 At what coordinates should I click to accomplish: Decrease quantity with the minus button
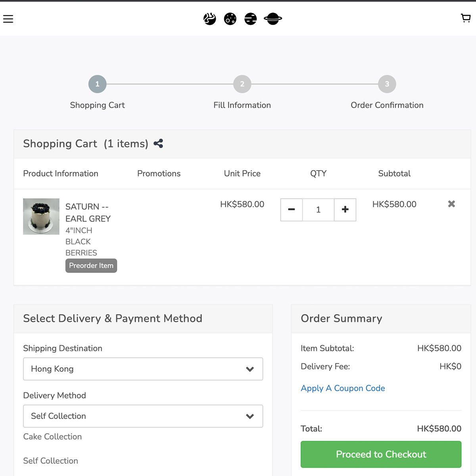292,209
